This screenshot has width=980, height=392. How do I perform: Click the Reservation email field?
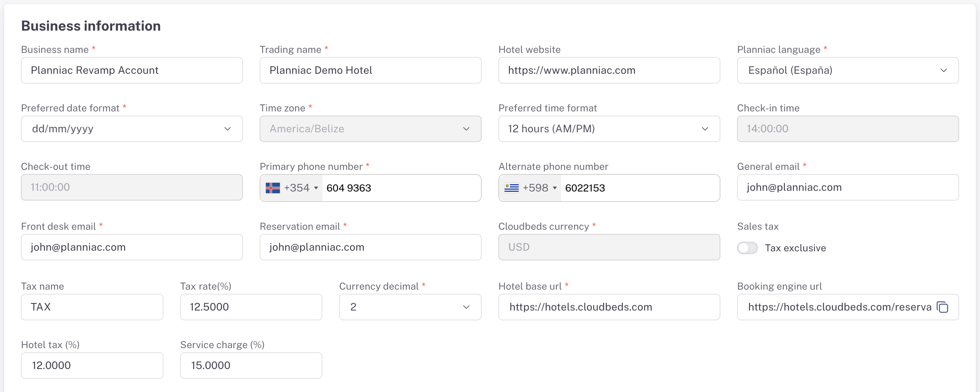(x=370, y=247)
